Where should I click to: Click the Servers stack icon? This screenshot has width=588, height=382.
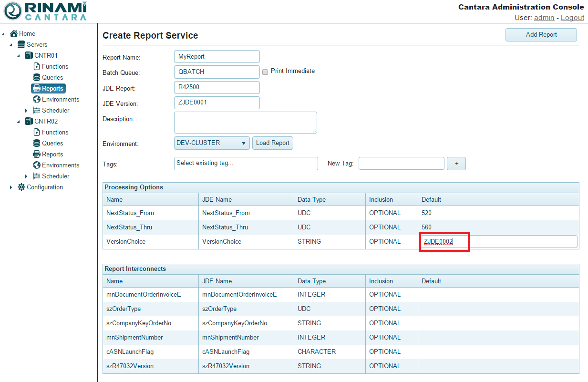pyautogui.click(x=21, y=44)
